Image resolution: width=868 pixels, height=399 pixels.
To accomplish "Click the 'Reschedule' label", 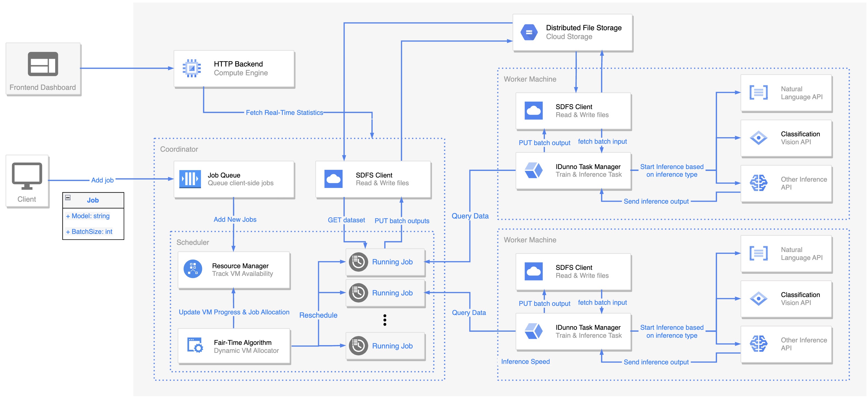I will (318, 315).
